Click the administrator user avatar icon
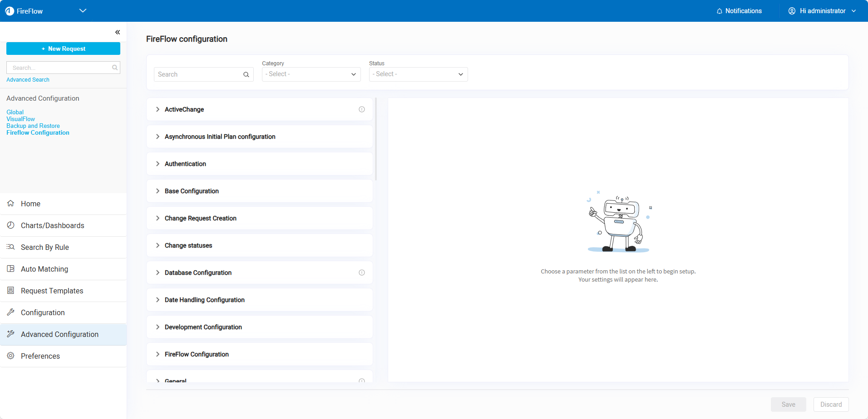 [x=792, y=11]
